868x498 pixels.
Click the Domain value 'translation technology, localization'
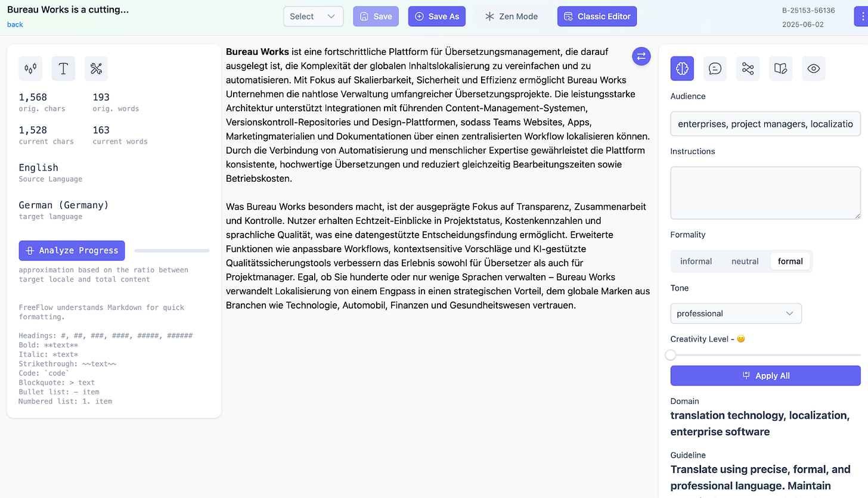760,424
